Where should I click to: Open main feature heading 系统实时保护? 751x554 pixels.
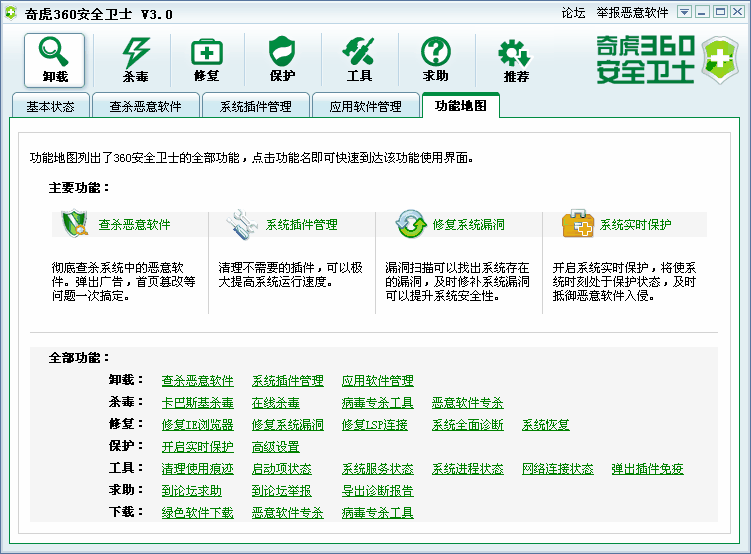point(636,224)
